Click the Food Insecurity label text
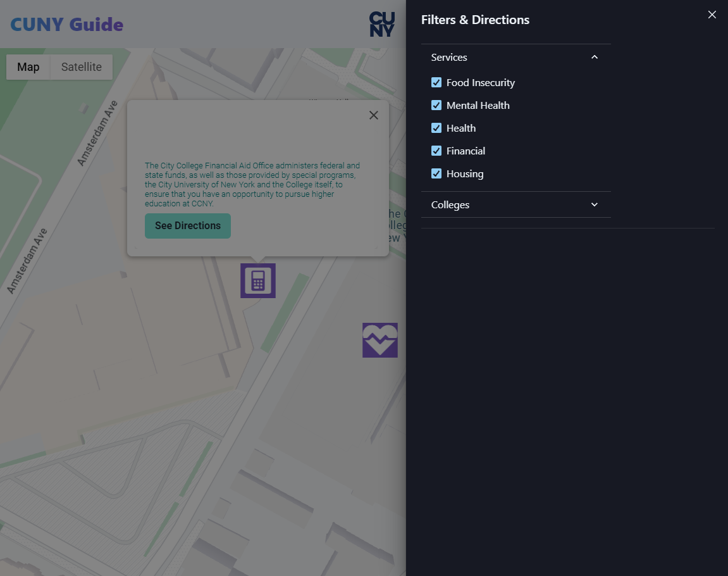Viewport: 728px width, 576px height. pos(481,83)
